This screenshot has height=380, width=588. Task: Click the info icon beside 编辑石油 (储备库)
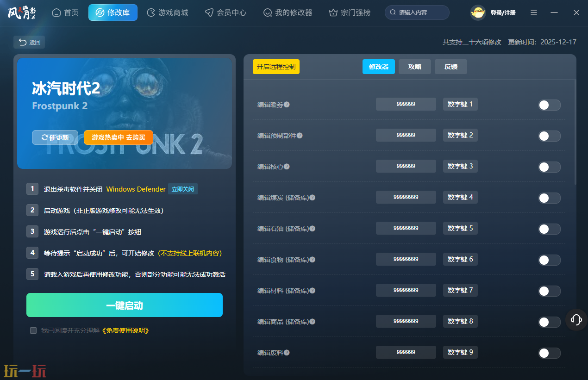tap(313, 229)
